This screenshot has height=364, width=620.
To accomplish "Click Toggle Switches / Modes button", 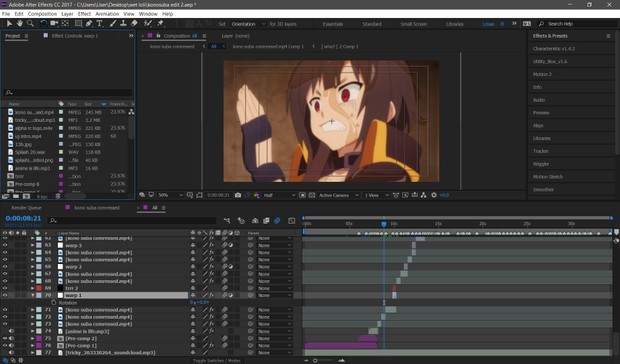I will [217, 360].
